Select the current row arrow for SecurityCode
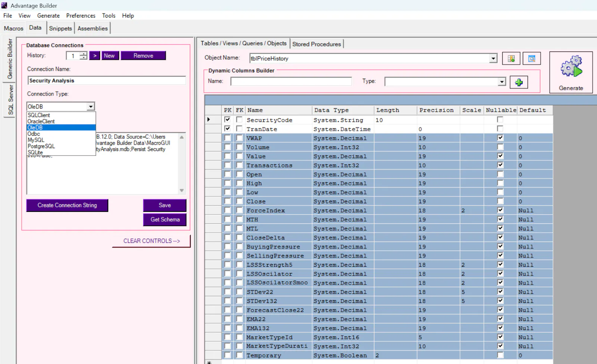Screen dimensions: 597x364 click(209, 120)
